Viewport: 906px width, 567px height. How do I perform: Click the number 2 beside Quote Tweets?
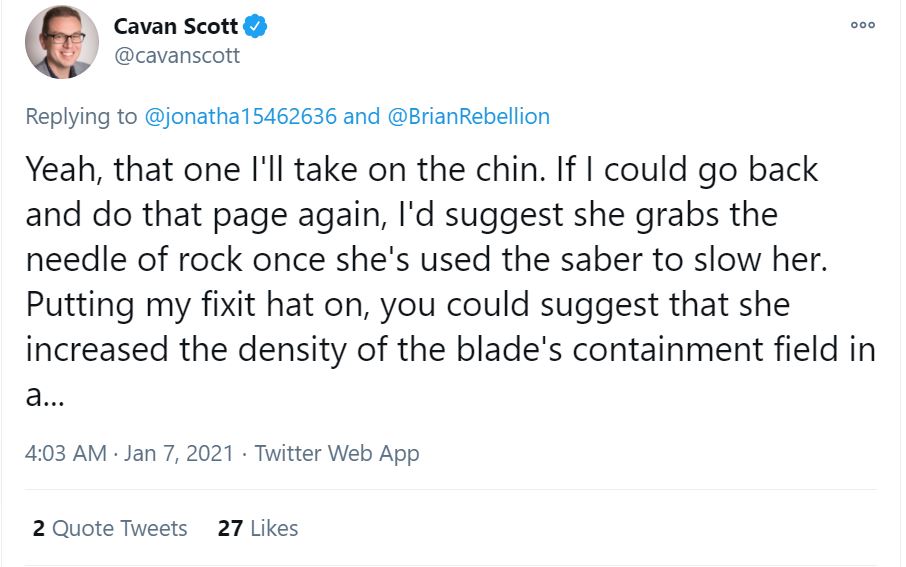tap(38, 528)
